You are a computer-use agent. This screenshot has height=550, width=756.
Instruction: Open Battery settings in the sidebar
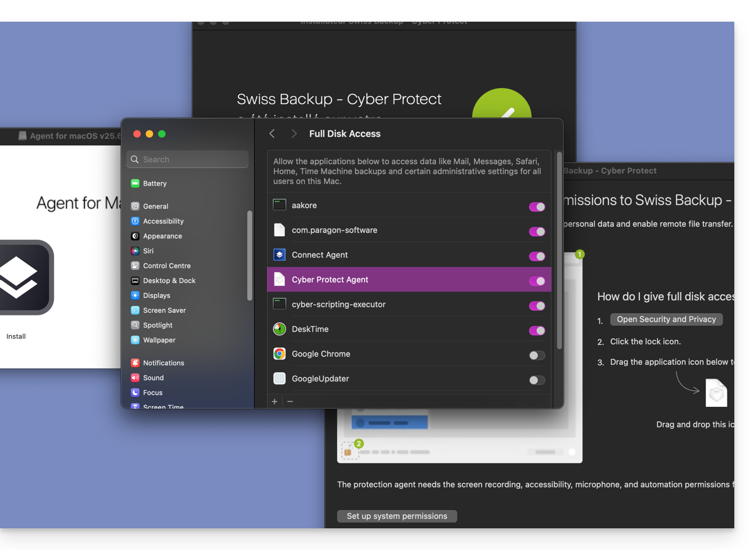(x=149, y=183)
